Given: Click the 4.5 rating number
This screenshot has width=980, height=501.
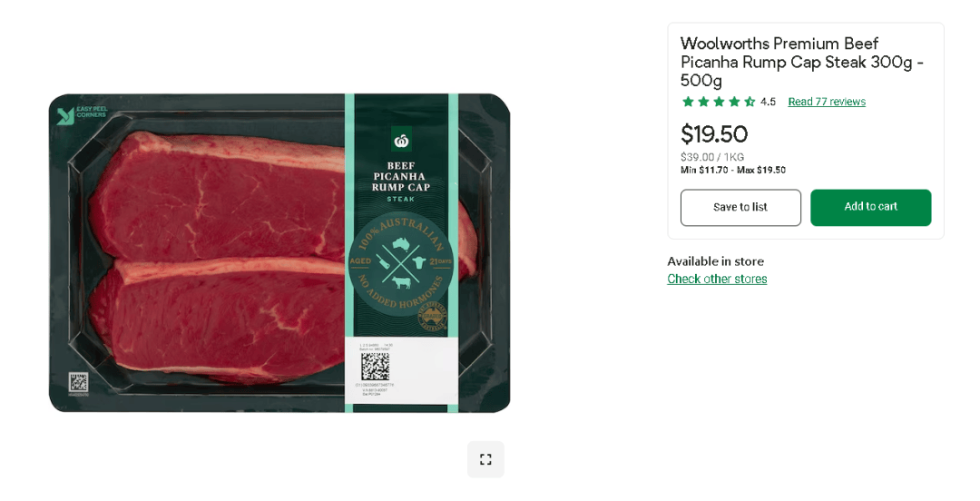Looking at the screenshot, I should 769,102.
